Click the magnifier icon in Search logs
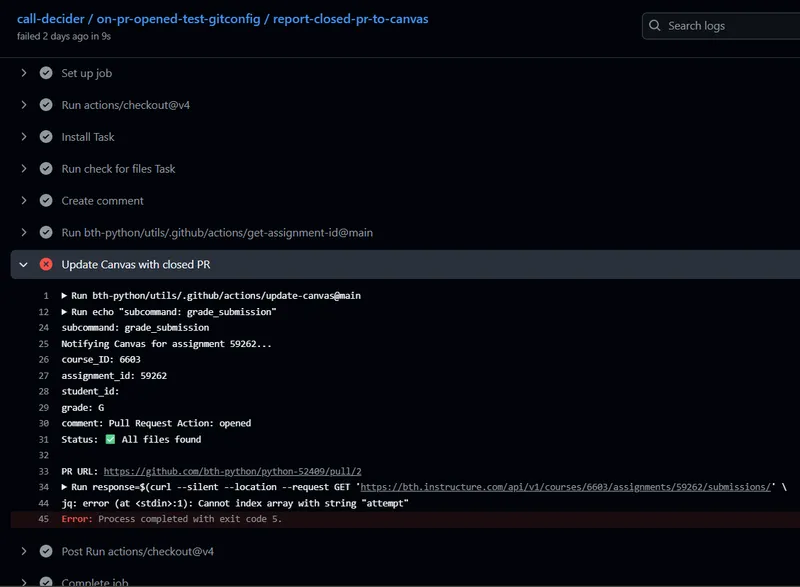The image size is (800, 587). [654, 26]
